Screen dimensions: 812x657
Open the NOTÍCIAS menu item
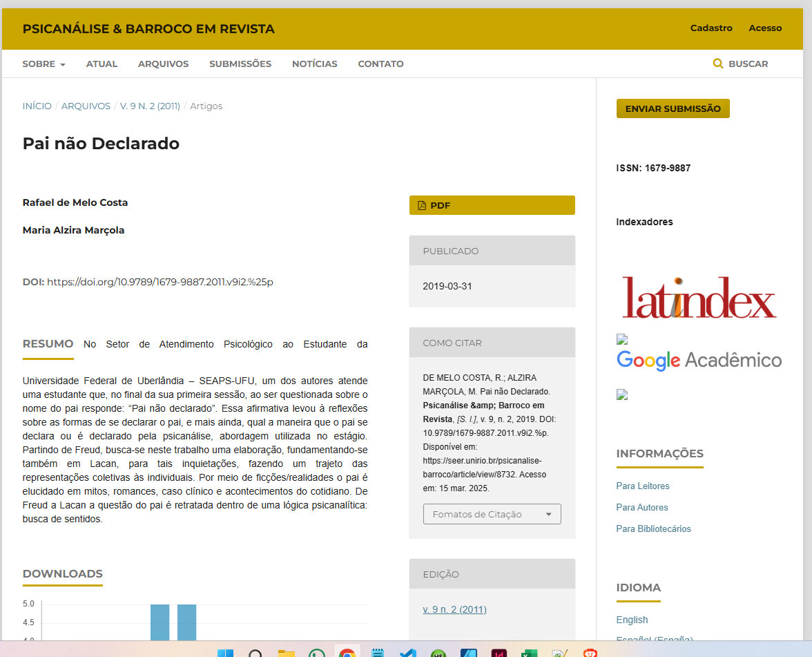(314, 64)
